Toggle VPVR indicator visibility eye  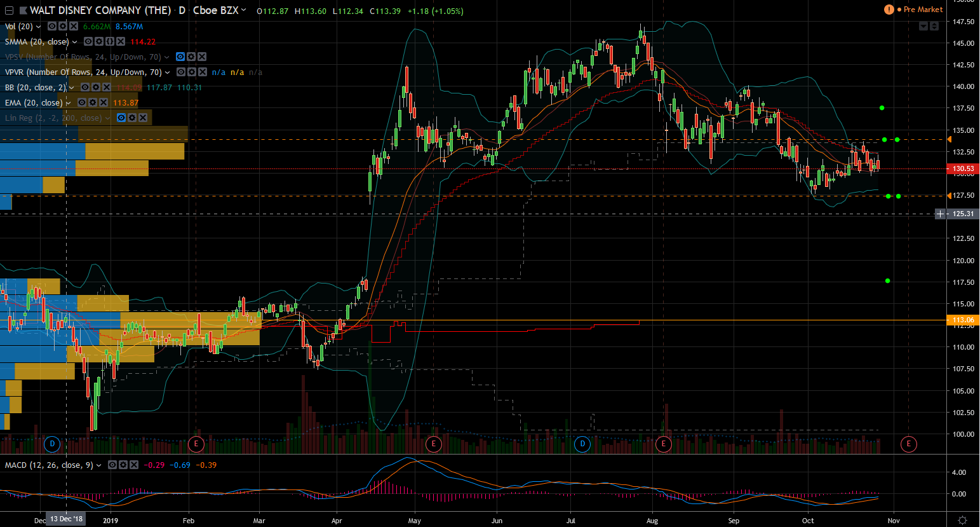(181, 72)
